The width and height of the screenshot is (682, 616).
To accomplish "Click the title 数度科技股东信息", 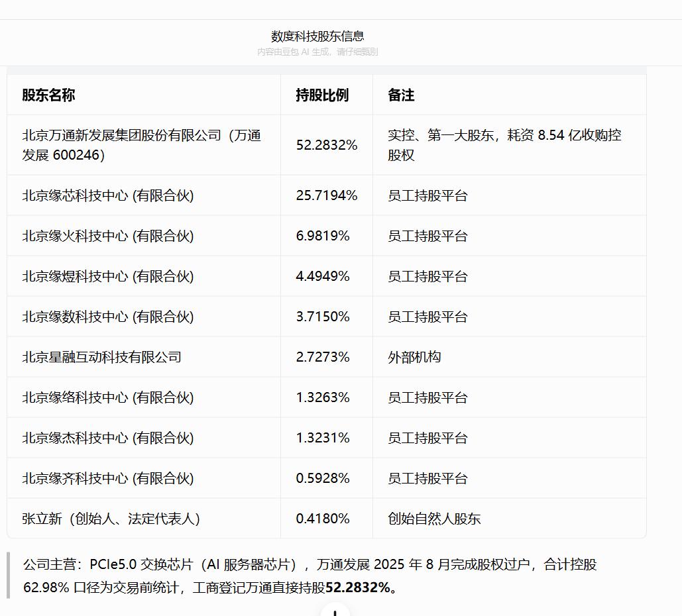I will tap(317, 36).
